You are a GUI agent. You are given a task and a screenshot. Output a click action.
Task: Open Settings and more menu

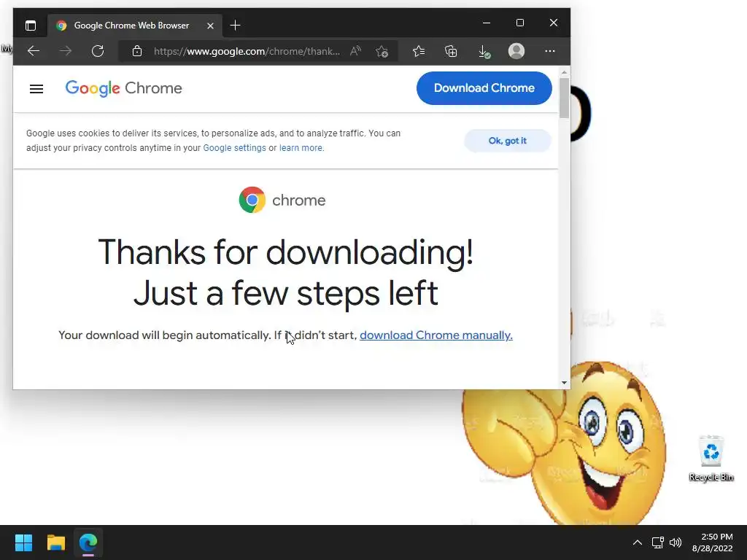coord(550,51)
